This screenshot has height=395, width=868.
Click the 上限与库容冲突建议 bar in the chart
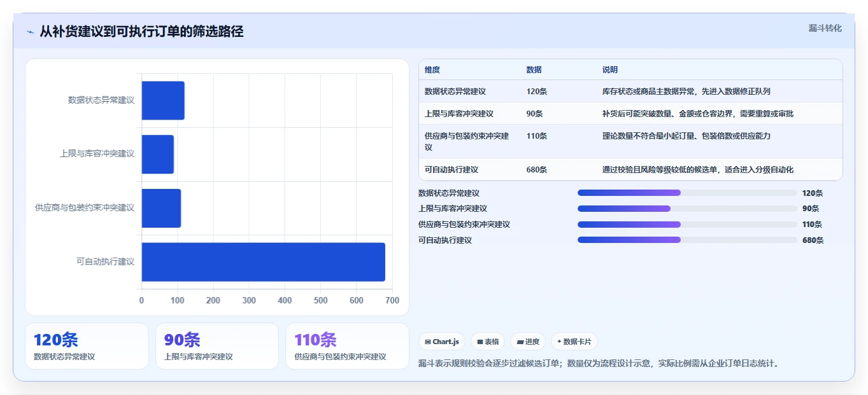point(158,154)
